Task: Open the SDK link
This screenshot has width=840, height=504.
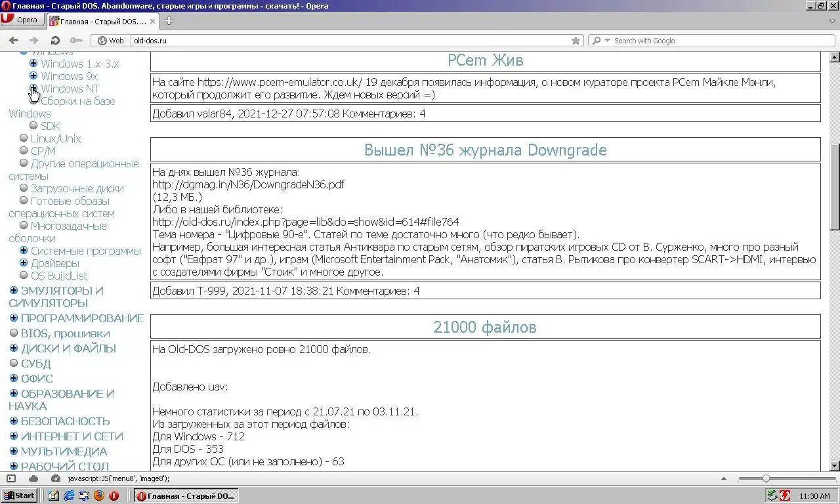Action: pos(50,126)
